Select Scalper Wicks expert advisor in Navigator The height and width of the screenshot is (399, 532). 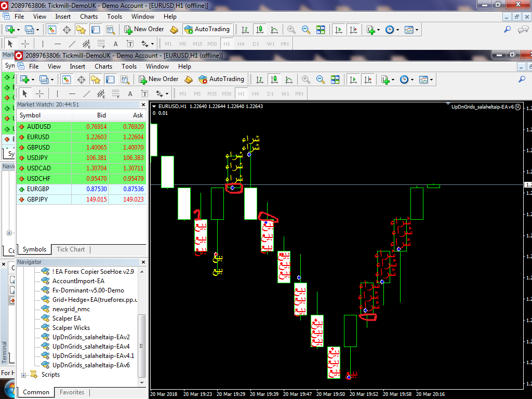[71, 328]
